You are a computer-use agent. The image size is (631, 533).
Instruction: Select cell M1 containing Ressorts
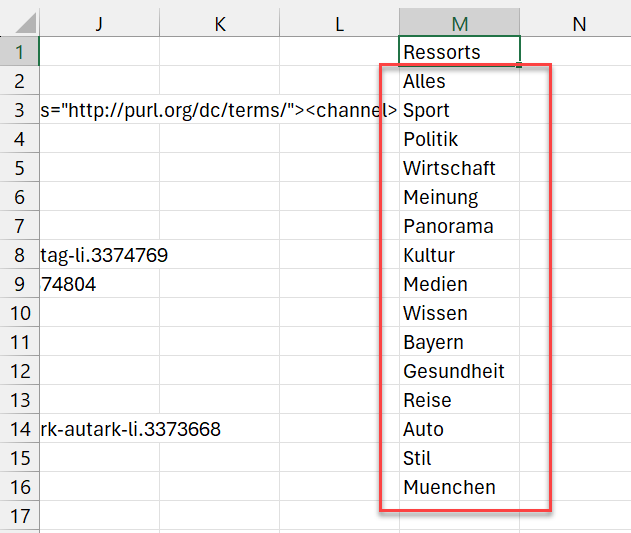coord(459,52)
